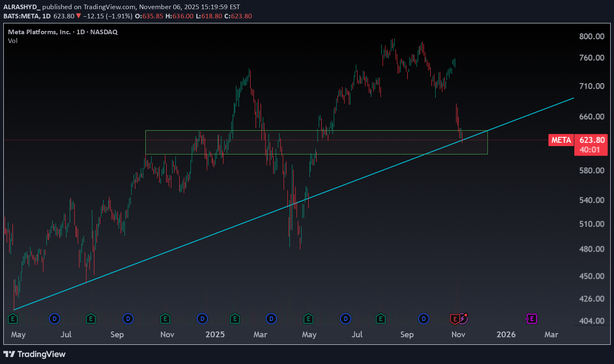Click the 2026 label on time axis

coord(506,334)
